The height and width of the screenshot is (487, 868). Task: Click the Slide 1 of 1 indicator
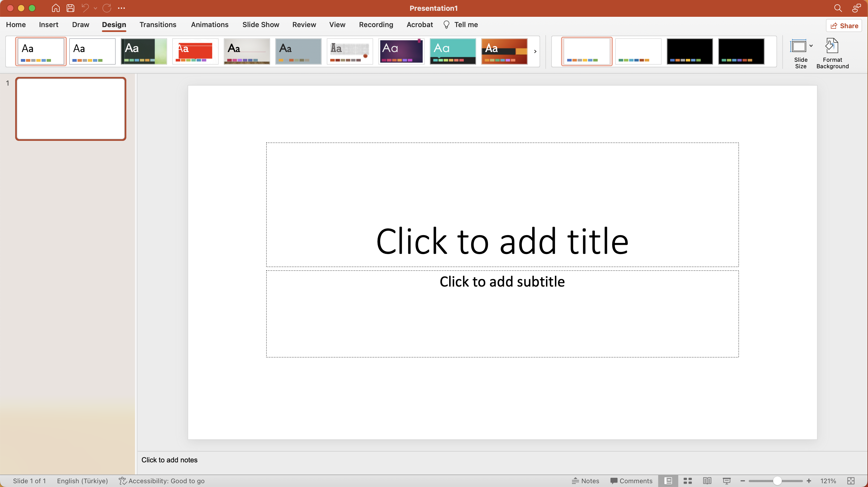pyautogui.click(x=29, y=480)
